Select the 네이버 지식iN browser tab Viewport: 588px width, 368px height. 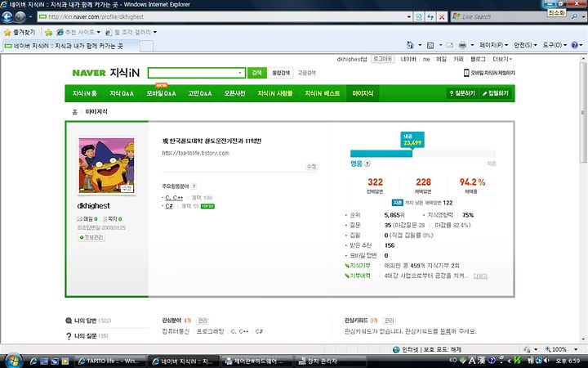coord(70,46)
